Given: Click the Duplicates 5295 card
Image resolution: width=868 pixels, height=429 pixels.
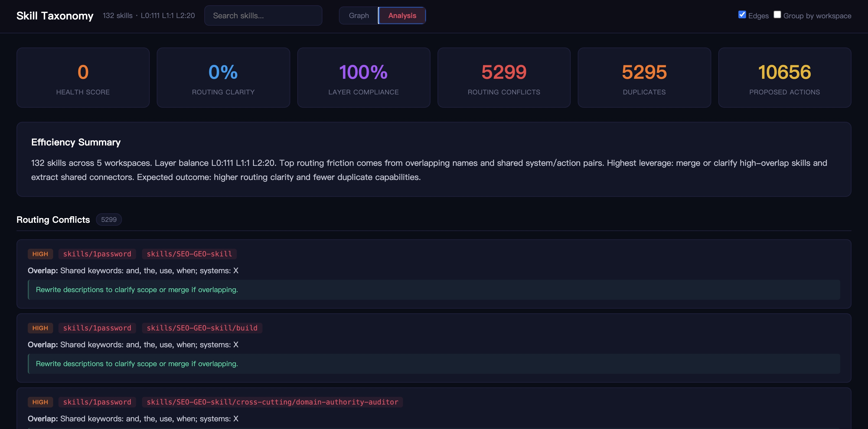Looking at the screenshot, I should (x=644, y=77).
